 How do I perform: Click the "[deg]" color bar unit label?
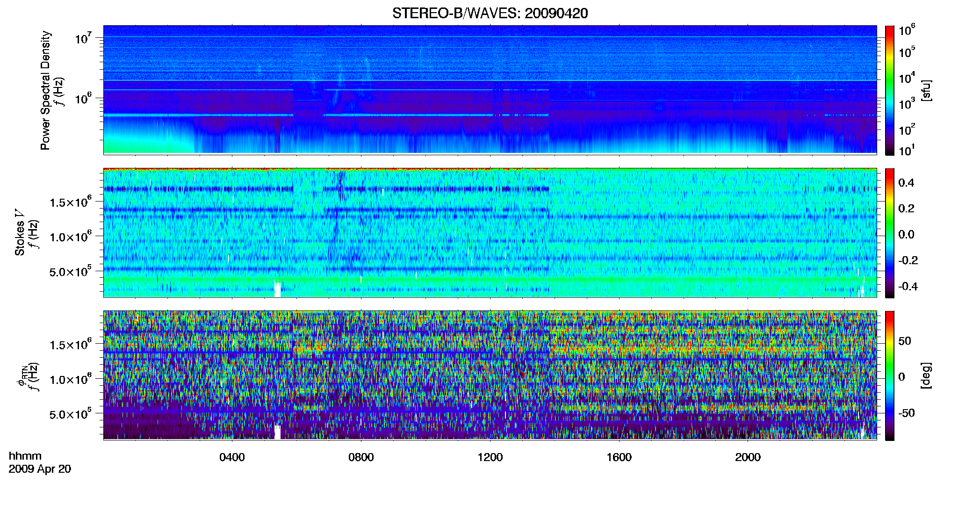926,375
